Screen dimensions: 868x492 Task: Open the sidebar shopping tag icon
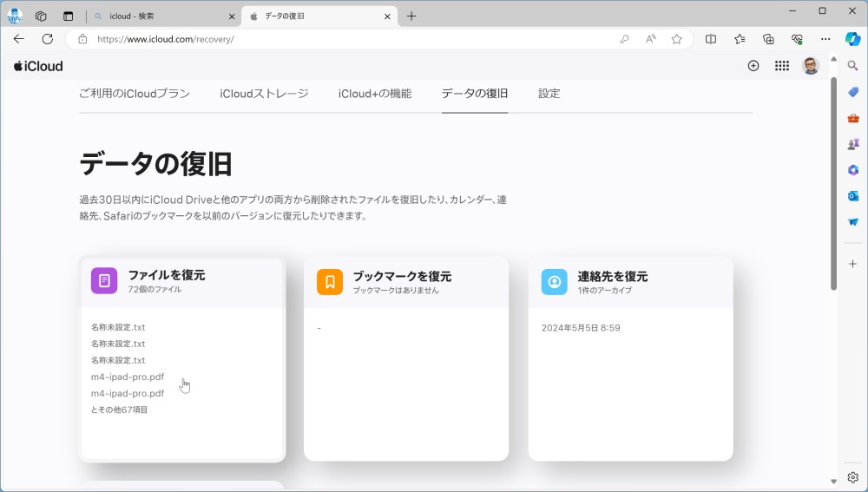point(853,92)
